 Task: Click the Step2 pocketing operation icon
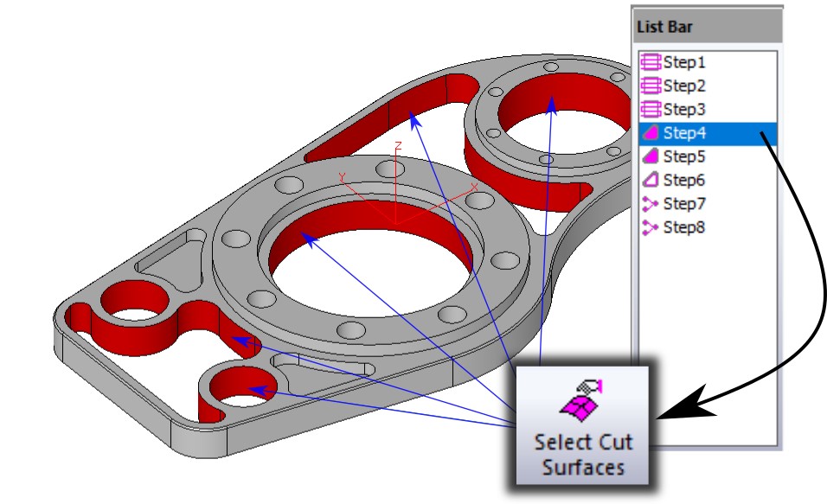tap(651, 86)
